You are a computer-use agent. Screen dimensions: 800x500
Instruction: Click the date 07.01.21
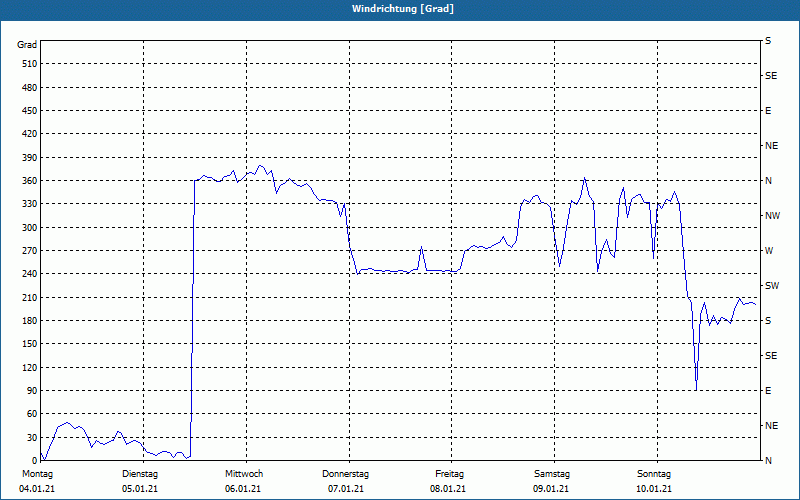[346, 489]
